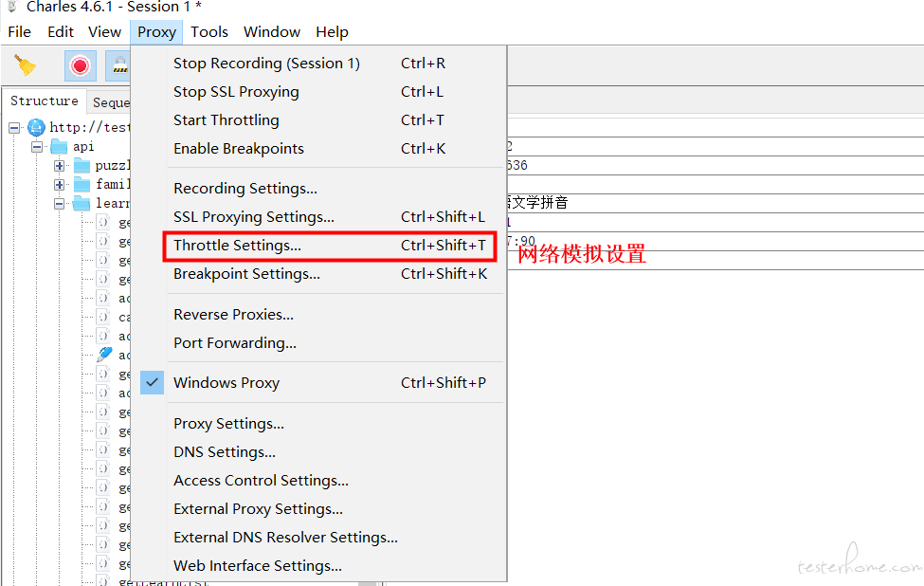Click the red Record toolbar button
Image resolution: width=924 pixels, height=586 pixels.
(81, 65)
